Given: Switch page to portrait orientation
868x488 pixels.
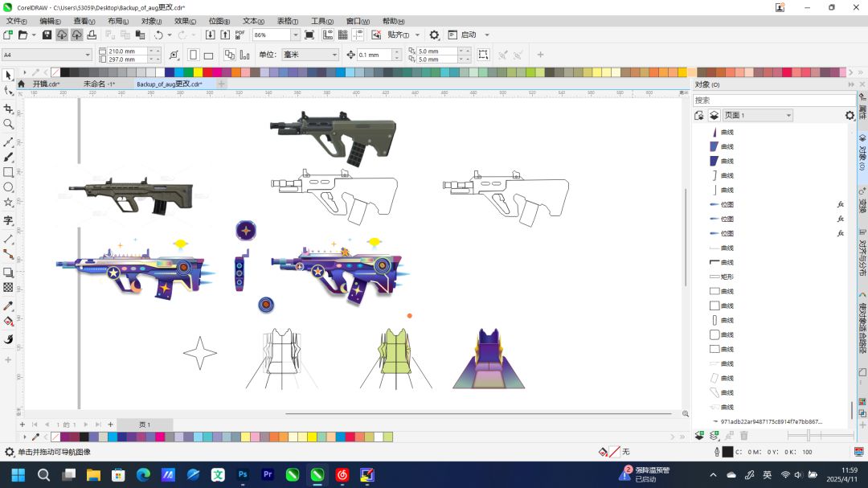Looking at the screenshot, I should 193,55.
